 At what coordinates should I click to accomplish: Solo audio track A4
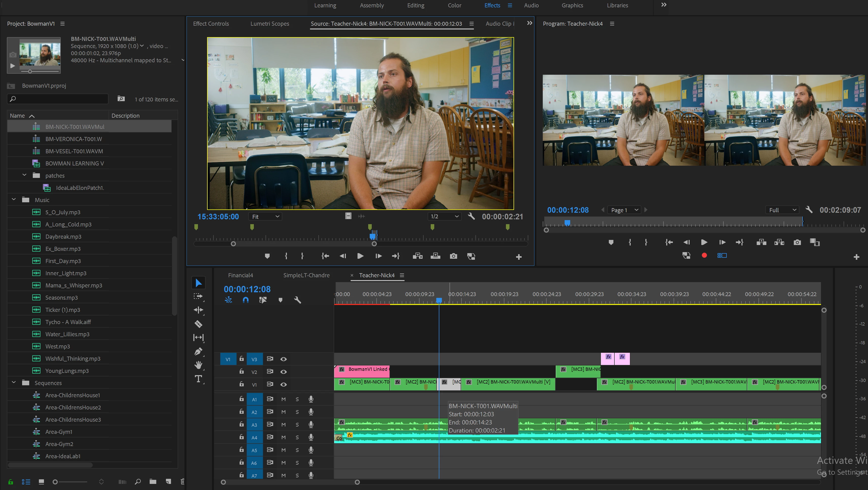point(297,437)
